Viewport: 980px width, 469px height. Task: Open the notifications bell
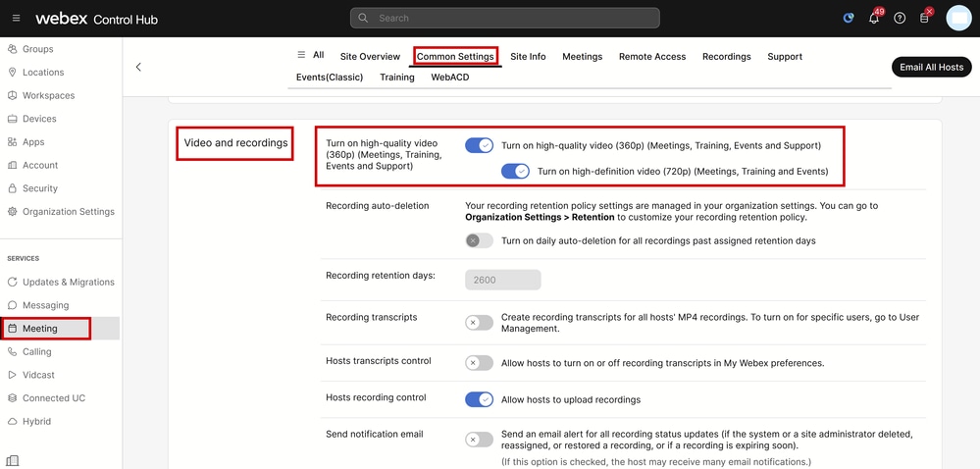[874, 18]
